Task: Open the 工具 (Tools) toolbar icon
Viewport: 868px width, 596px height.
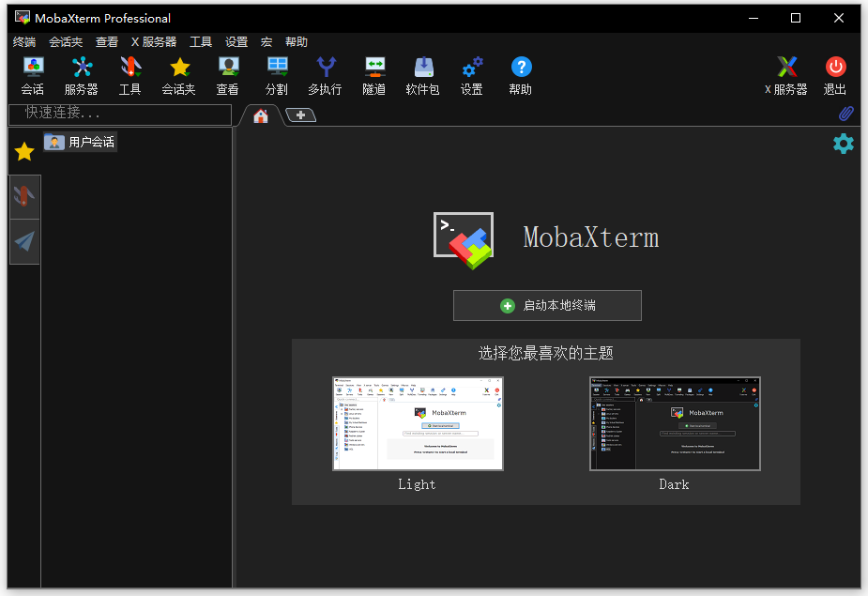Action: [130, 76]
